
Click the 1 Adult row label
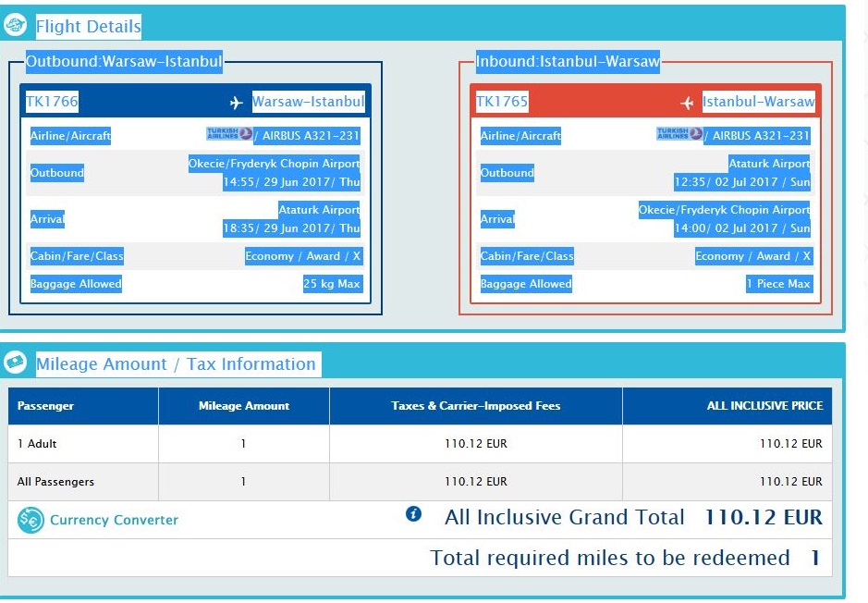pyautogui.click(x=37, y=444)
